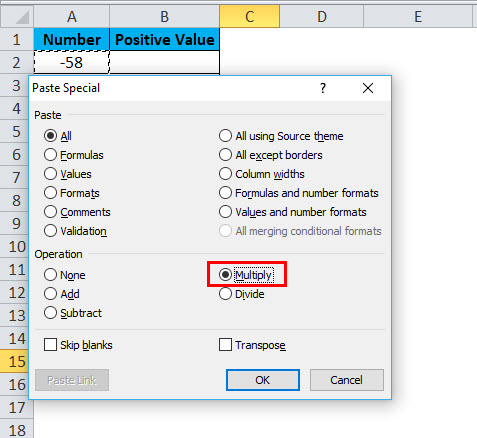The image size is (477, 438).
Task: Click the highlighted row 15 header
Action: (15, 362)
